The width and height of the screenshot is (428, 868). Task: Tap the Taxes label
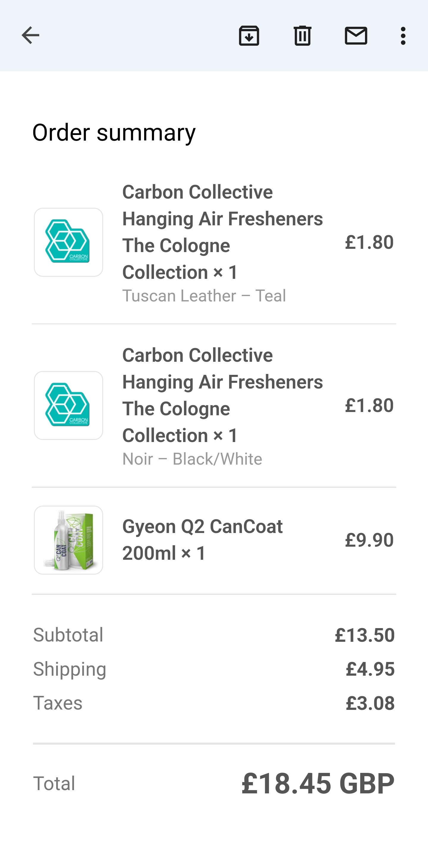click(58, 703)
